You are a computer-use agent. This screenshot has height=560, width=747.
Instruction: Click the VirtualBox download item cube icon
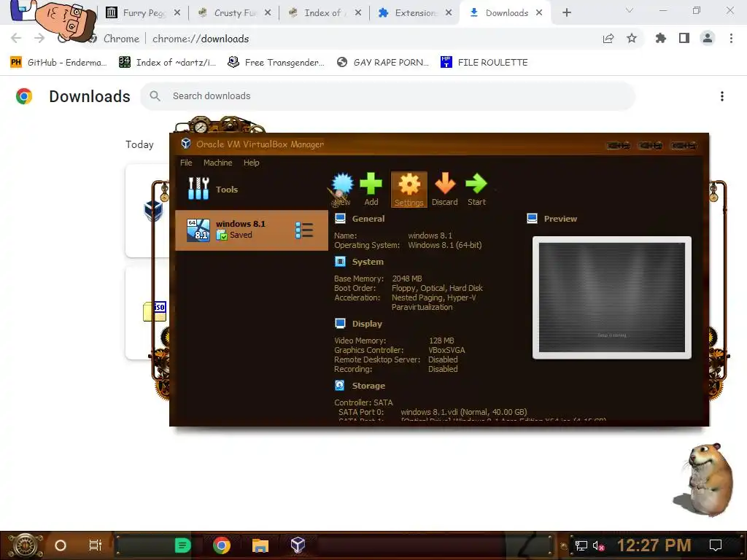(x=153, y=211)
